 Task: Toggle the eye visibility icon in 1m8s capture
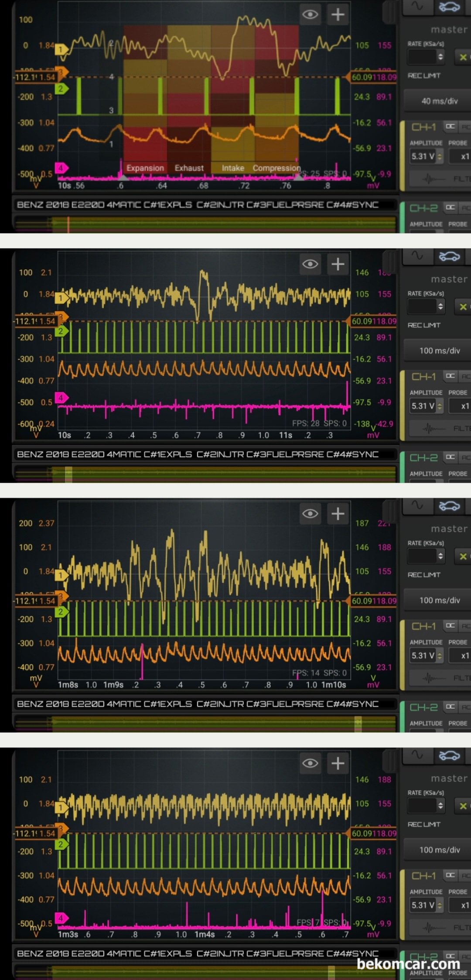pyautogui.click(x=310, y=514)
